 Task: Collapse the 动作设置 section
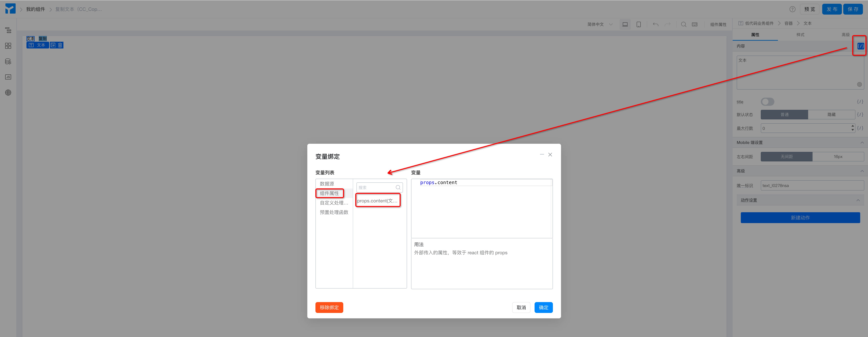(x=857, y=200)
